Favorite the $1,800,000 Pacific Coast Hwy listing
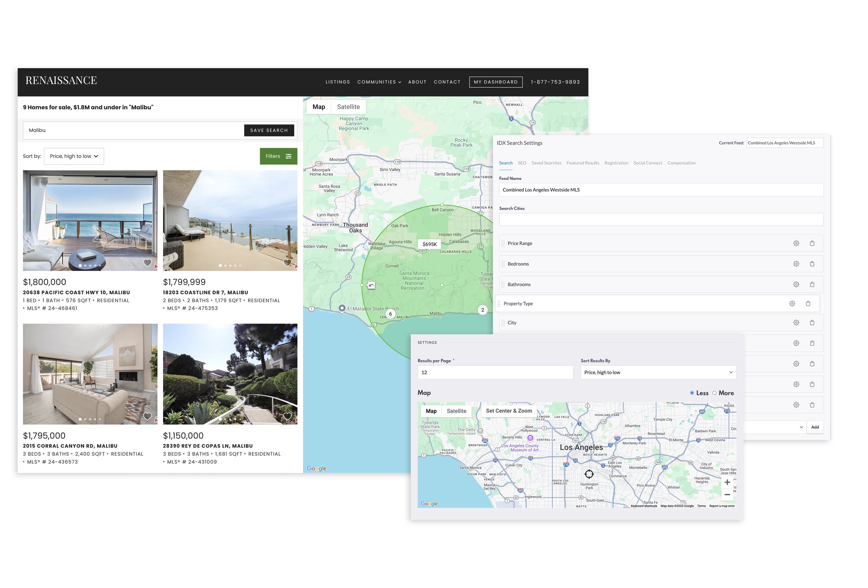Image resolution: width=868 pixels, height=588 pixels. 148,262
